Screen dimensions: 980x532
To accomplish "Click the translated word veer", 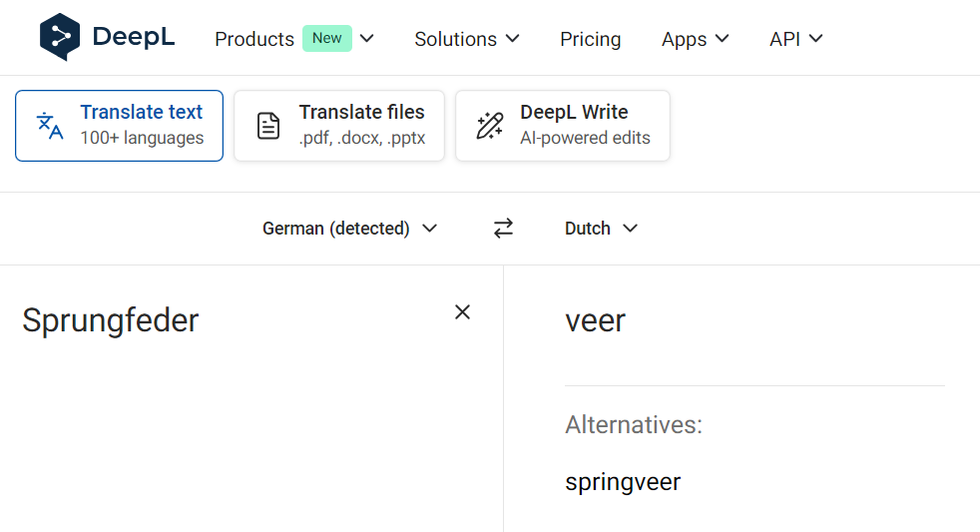I will pos(595,320).
